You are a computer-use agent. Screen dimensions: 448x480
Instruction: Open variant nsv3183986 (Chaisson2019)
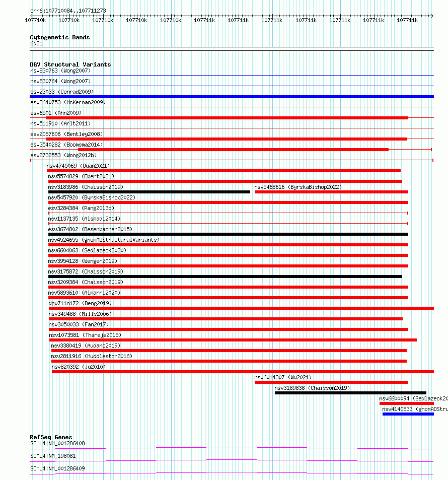(x=86, y=187)
